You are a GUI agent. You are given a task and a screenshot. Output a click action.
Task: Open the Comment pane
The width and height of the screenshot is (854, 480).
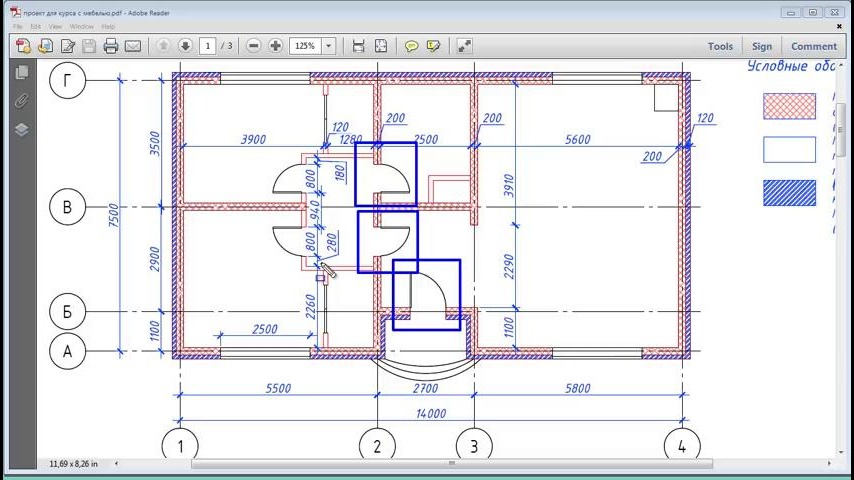tap(813, 46)
